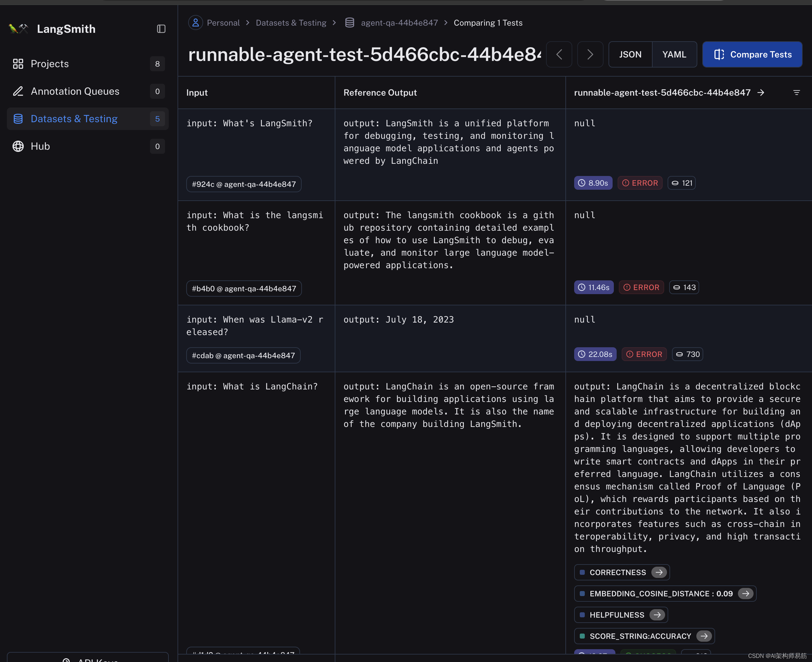Screen dimensions: 812x662
Task: Click the 121 token count badge
Action: [682, 183]
